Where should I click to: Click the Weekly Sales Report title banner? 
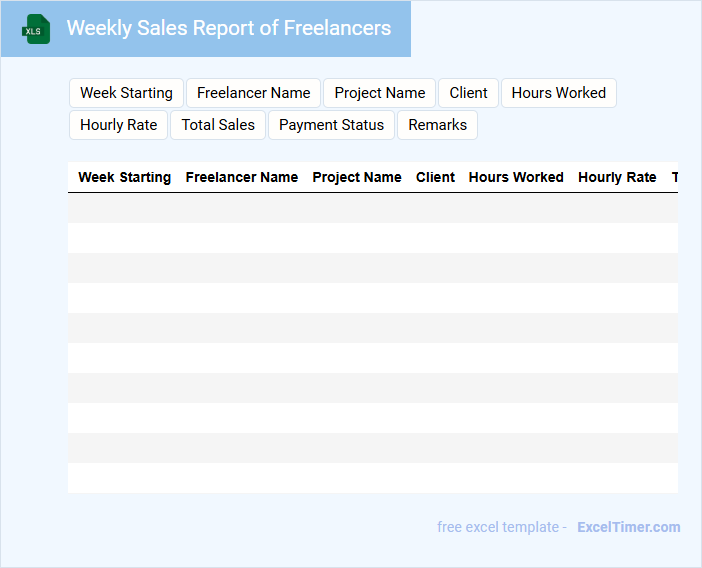[x=228, y=28]
